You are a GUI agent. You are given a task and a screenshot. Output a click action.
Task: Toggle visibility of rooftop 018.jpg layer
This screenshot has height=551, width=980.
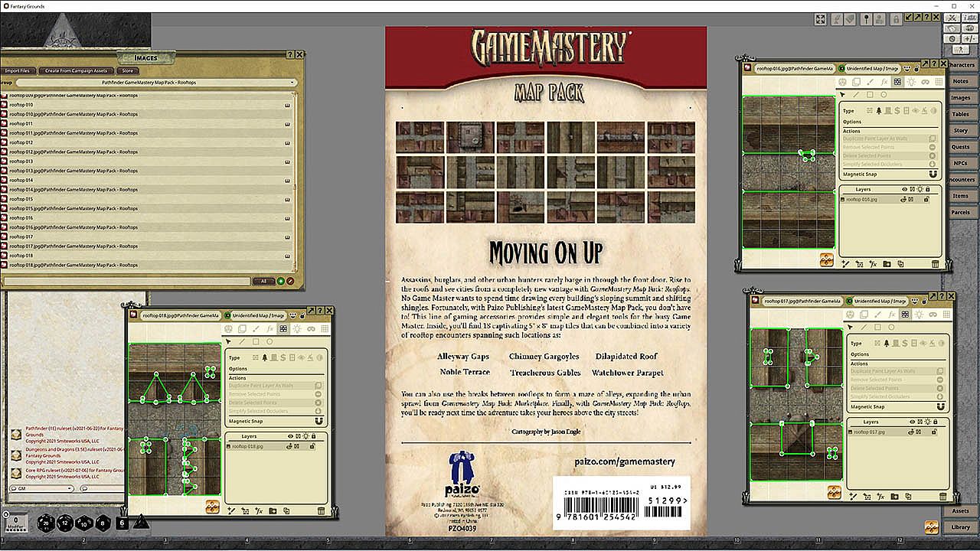(289, 447)
